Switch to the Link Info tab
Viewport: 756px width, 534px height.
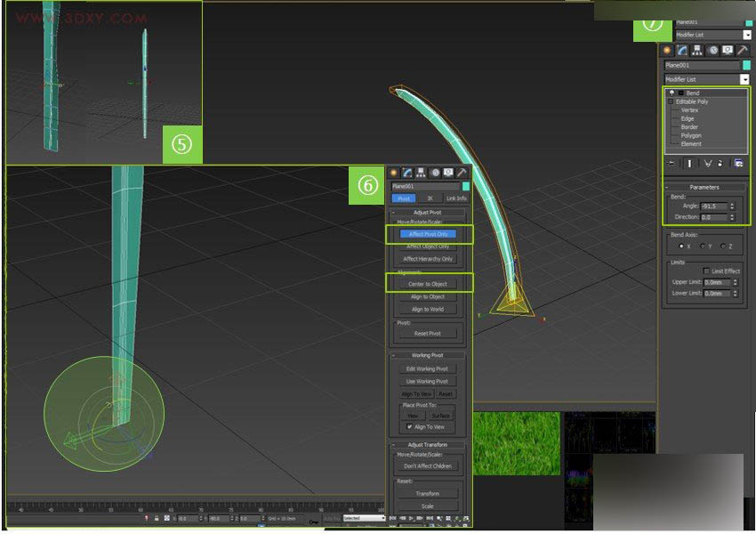[456, 198]
